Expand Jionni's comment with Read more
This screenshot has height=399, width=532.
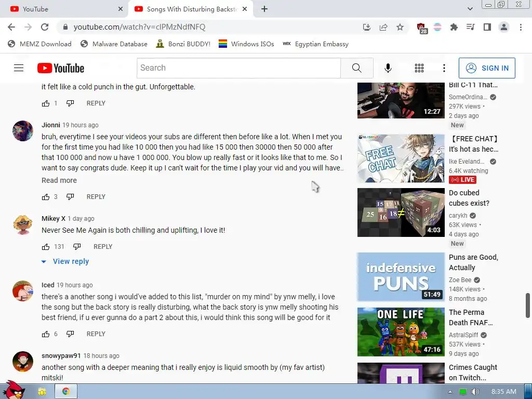click(x=59, y=180)
